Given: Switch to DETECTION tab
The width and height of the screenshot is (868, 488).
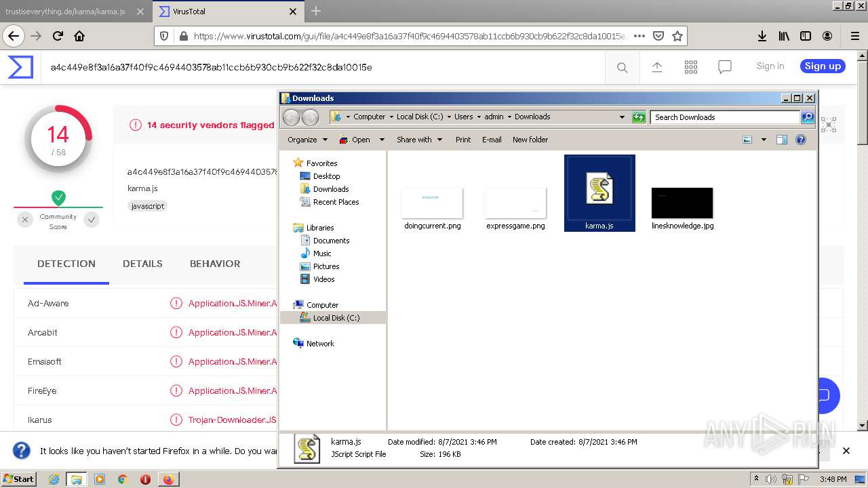Looking at the screenshot, I should point(66,264).
